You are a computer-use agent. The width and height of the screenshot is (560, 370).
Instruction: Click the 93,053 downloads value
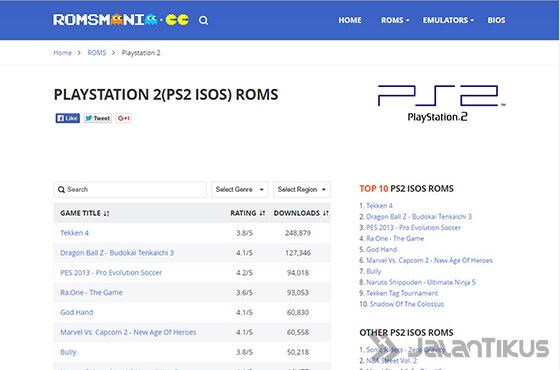tap(298, 292)
